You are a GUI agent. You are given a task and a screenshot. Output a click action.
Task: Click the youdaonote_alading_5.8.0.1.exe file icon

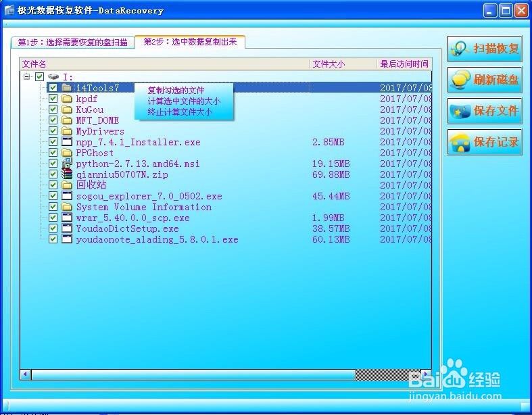click(67, 239)
